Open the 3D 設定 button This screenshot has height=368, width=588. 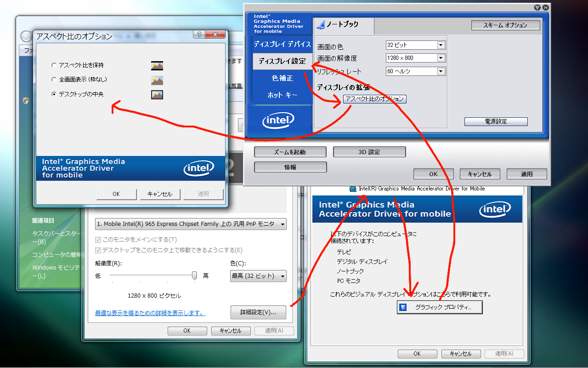coord(369,152)
